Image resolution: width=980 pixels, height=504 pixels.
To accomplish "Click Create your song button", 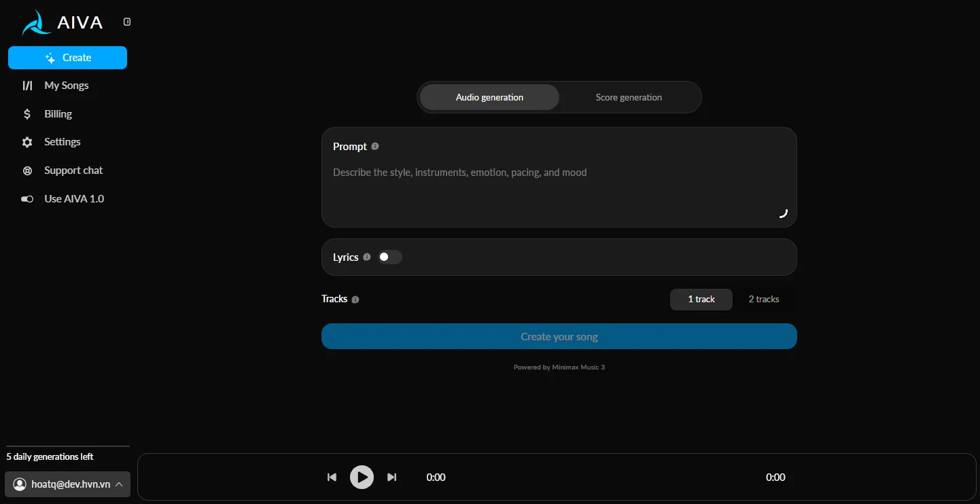I will pyautogui.click(x=559, y=336).
